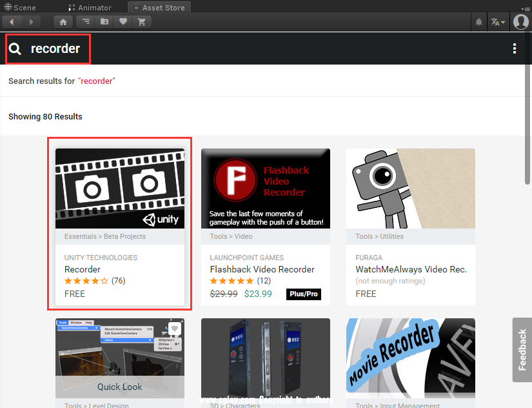The height and width of the screenshot is (408, 532).
Task: Click the $23.99 sale price
Action: pyautogui.click(x=258, y=294)
